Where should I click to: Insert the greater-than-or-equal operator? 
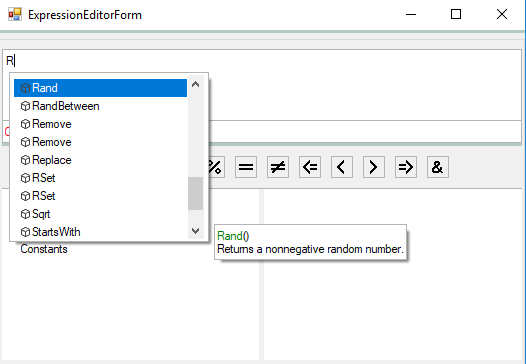point(406,167)
